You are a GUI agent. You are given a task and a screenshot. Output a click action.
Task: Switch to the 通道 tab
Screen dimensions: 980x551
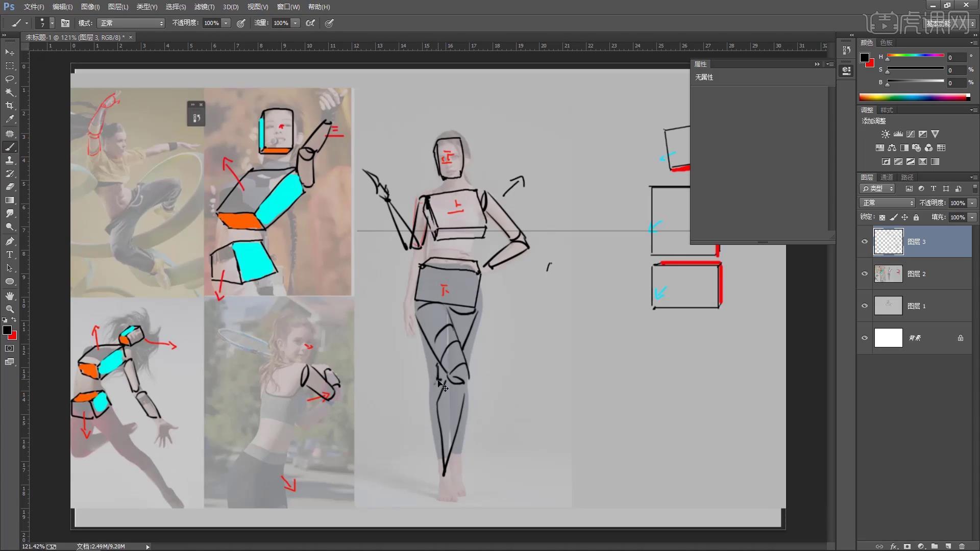point(887,177)
